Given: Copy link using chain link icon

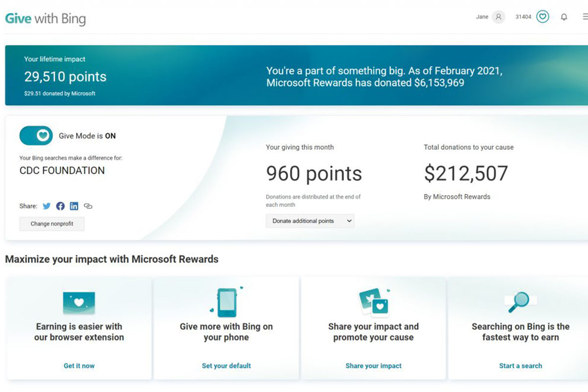Looking at the screenshot, I should click(x=88, y=206).
